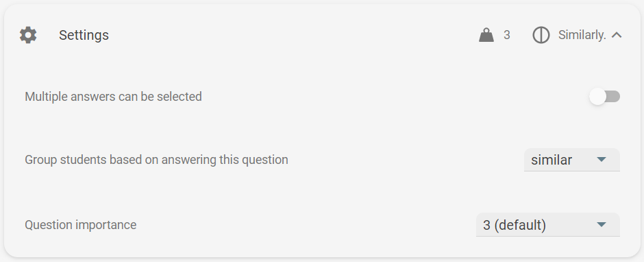Click the Settings panel title
The image size is (644, 262).
pyautogui.click(x=84, y=36)
